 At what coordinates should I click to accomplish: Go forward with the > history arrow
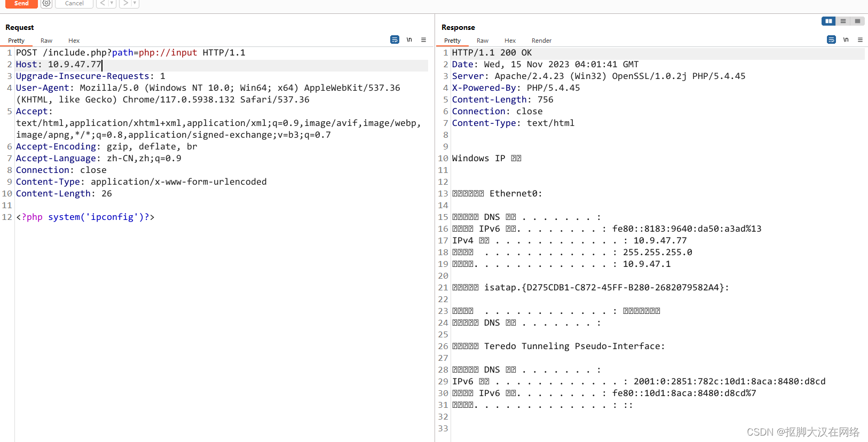pos(125,3)
